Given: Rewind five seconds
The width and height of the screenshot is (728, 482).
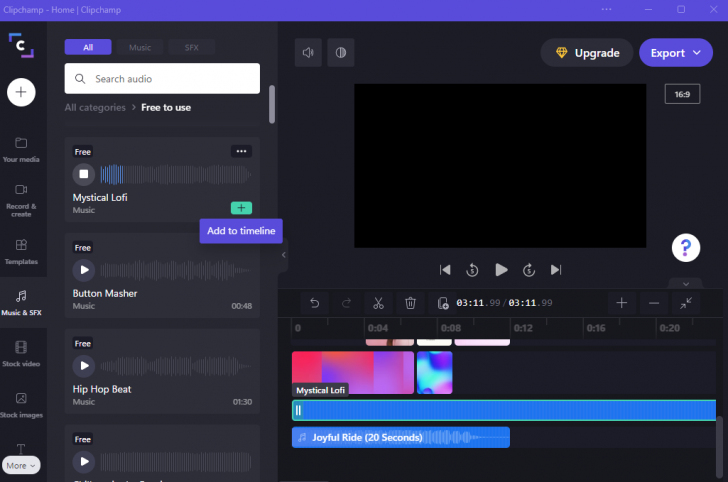Looking at the screenshot, I should tap(472, 270).
